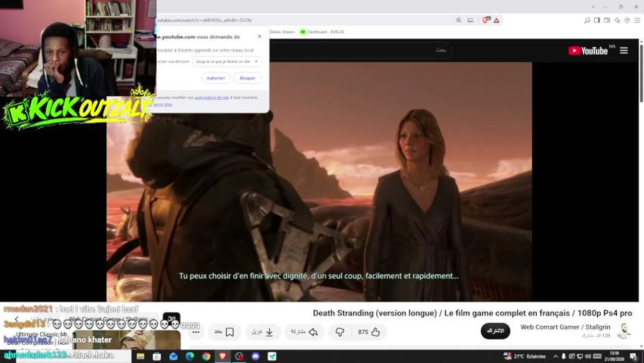644x363 pixels.
Task: Click the channel avatar next to Stallgrin
Action: (x=624, y=331)
